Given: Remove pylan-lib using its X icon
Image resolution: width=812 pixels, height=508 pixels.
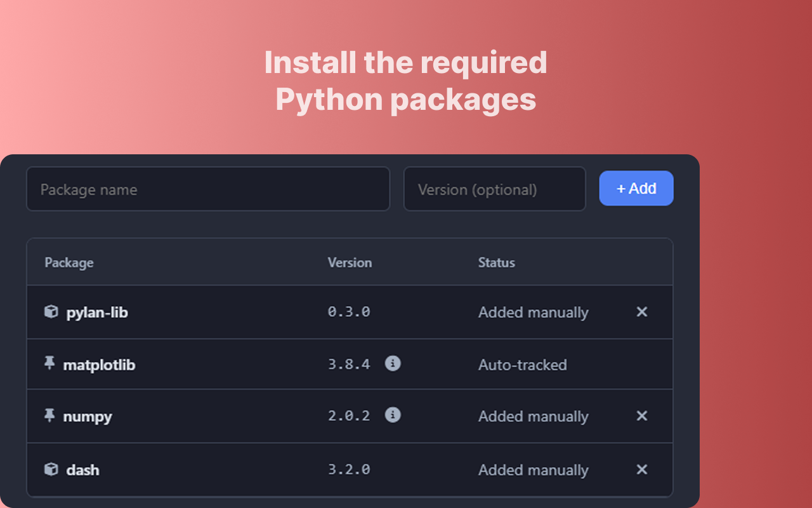Looking at the screenshot, I should point(641,312).
